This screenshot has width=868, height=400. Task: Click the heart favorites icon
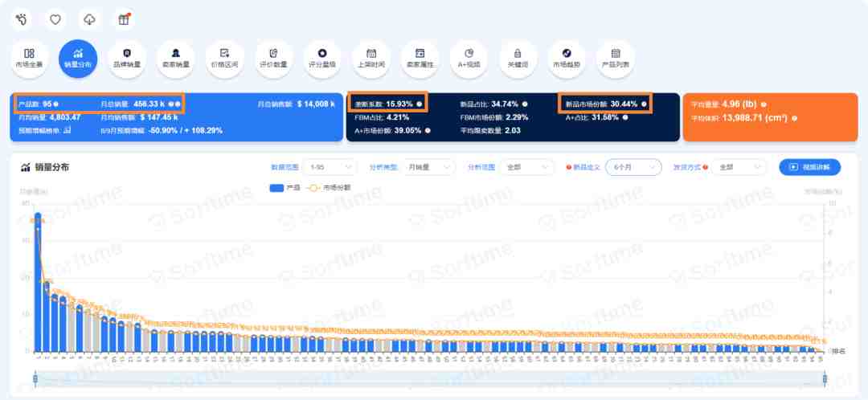pyautogui.click(x=55, y=20)
